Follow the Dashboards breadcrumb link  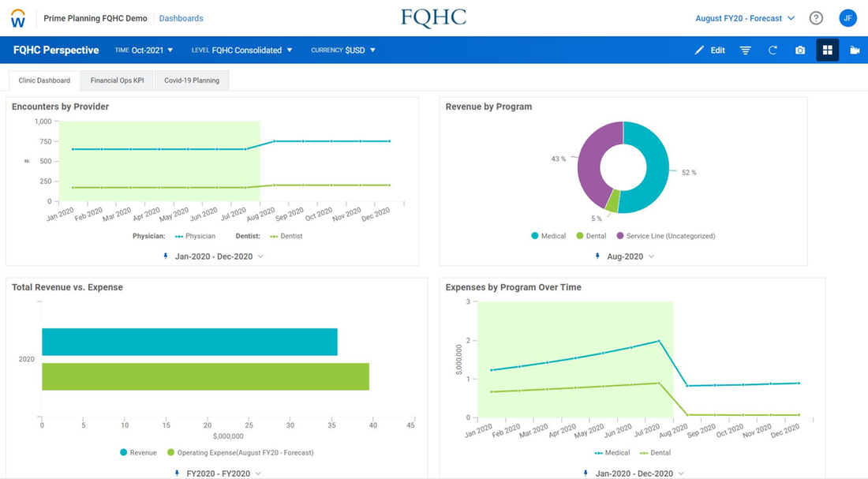(x=181, y=18)
